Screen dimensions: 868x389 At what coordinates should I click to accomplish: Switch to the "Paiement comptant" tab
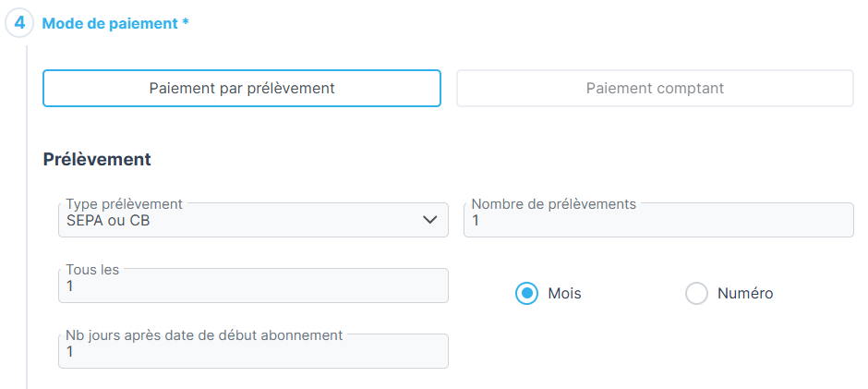click(655, 89)
